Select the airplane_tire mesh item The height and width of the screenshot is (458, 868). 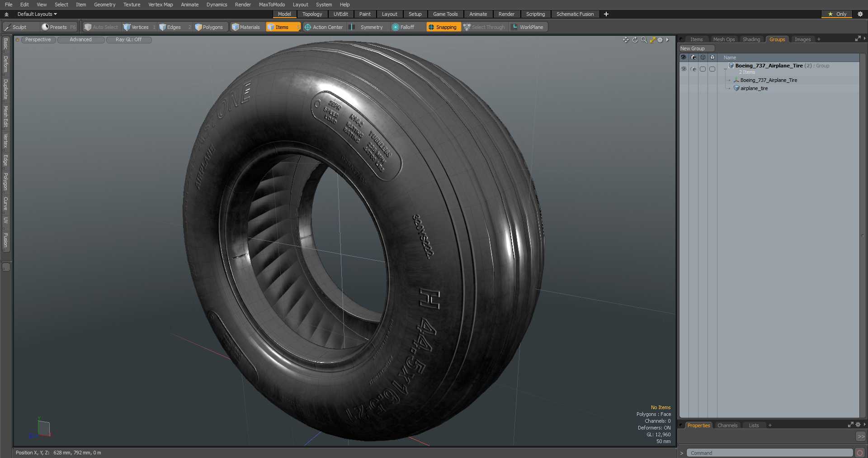click(754, 88)
